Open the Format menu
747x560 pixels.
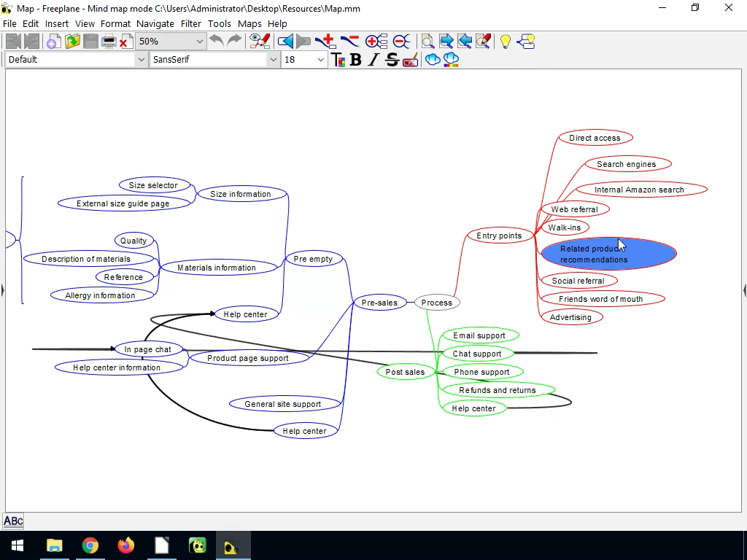[x=115, y=24]
